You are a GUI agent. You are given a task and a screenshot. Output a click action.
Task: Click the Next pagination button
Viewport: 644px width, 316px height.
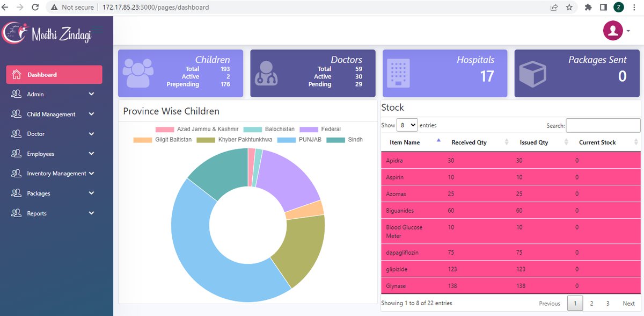628,304
